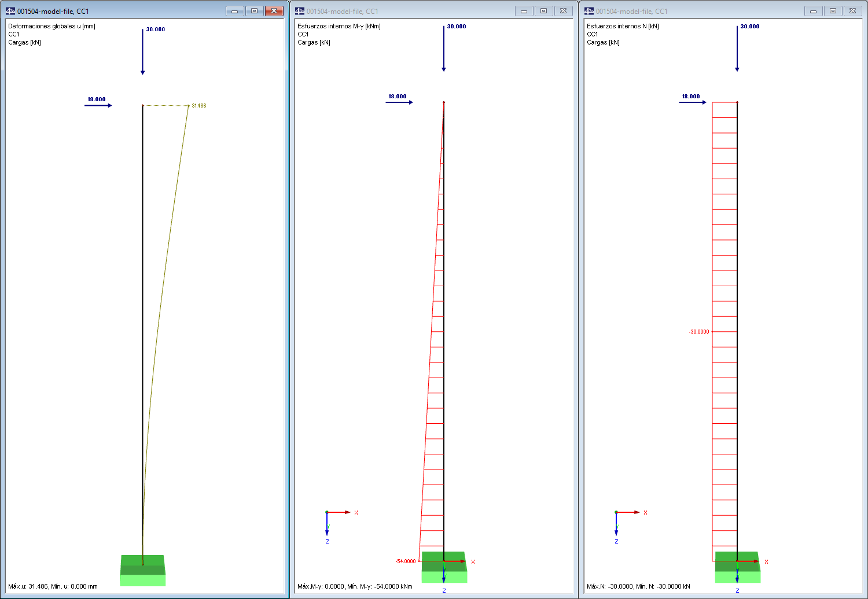
Task: Close the Esfuerzos internos M-y window
Action: [563, 11]
